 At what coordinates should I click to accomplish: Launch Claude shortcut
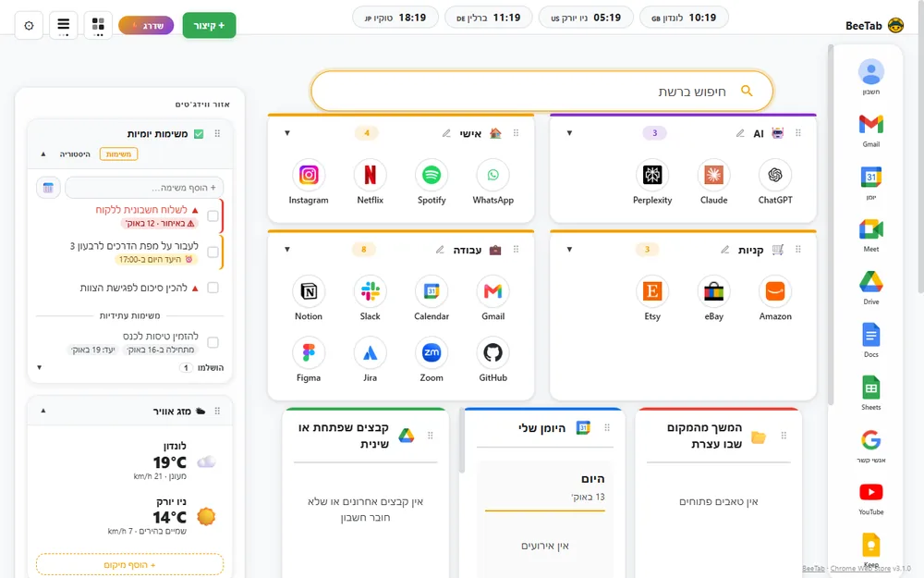[x=713, y=175]
